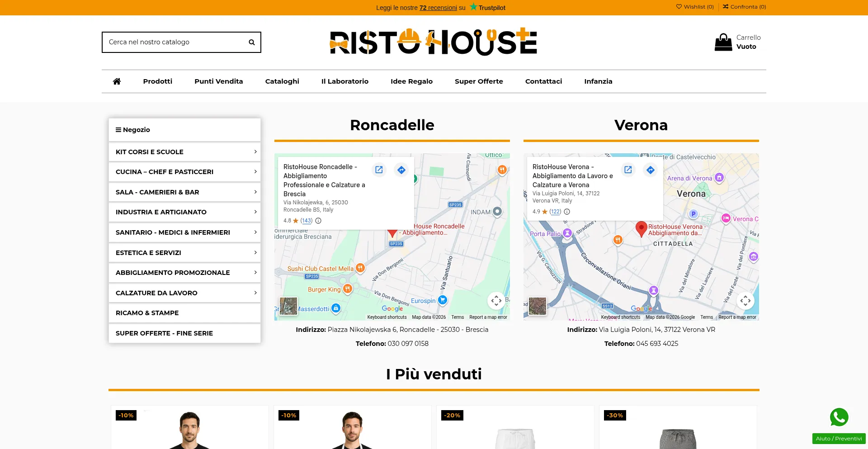Get directions to RistoHouse Verona icon
This screenshot has height=449, width=868.
(x=651, y=170)
